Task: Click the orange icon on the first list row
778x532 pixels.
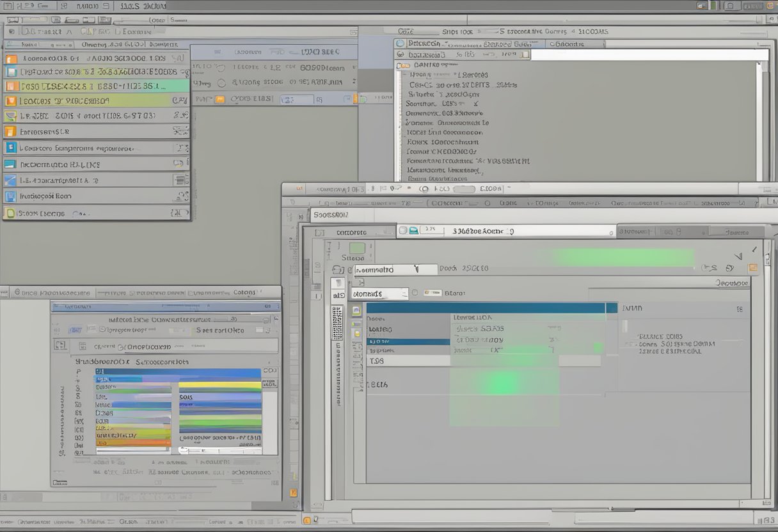Action: point(11,59)
